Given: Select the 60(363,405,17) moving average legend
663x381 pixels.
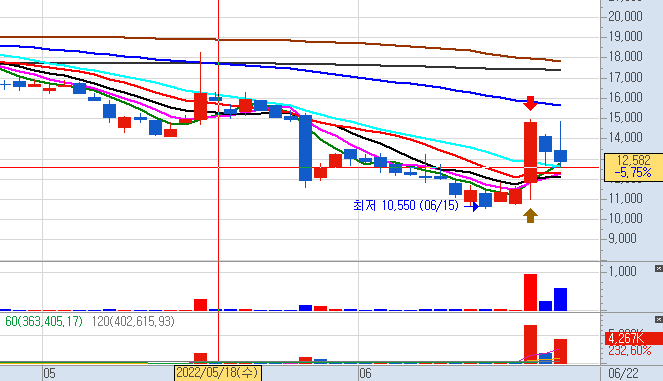Looking at the screenshot, I should coord(44,321).
